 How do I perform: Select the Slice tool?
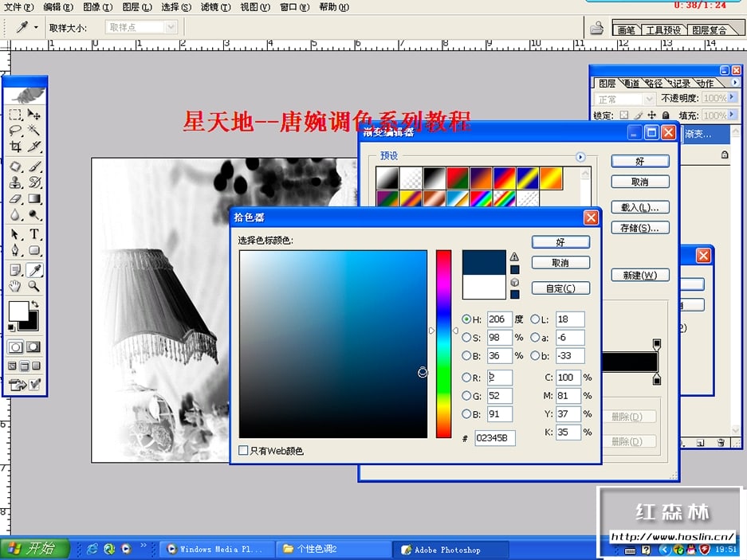(x=33, y=147)
